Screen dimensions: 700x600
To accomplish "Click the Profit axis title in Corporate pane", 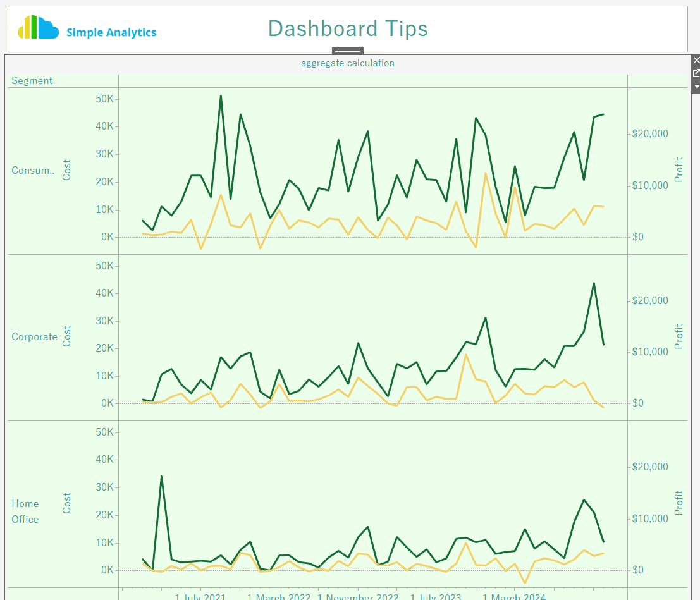I will point(679,336).
